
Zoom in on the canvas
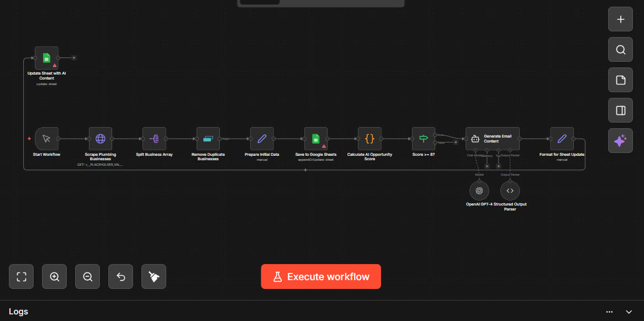pos(55,277)
